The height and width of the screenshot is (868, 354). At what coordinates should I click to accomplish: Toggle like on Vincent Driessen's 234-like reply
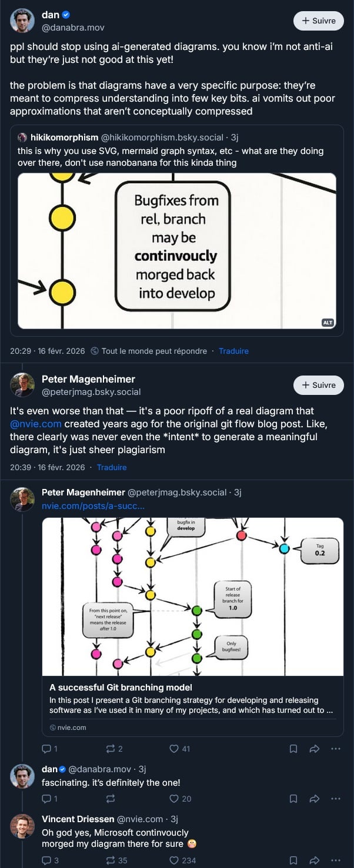pyautogui.click(x=174, y=860)
